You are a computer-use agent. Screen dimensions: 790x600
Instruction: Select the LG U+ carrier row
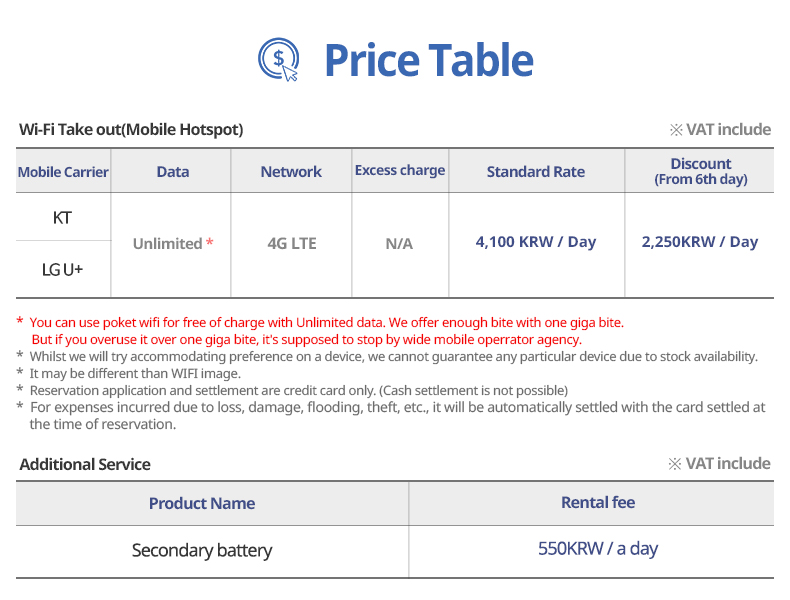pos(63,269)
